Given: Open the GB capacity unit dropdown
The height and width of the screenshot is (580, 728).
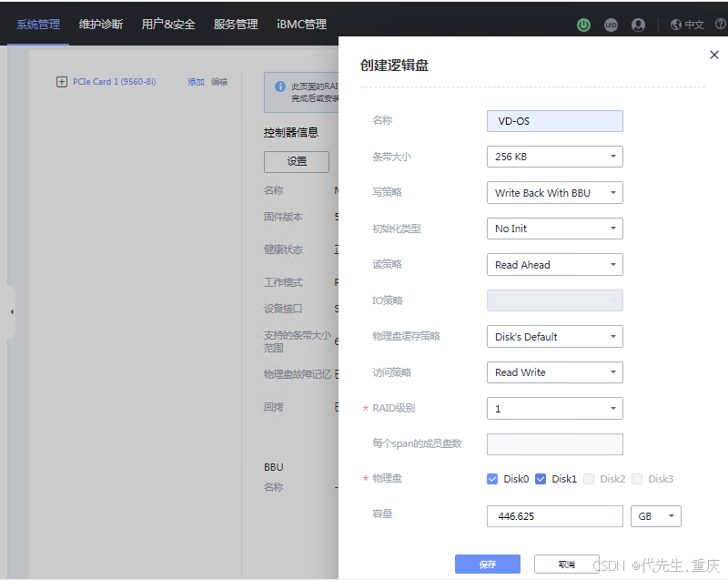Looking at the screenshot, I should coord(655,516).
